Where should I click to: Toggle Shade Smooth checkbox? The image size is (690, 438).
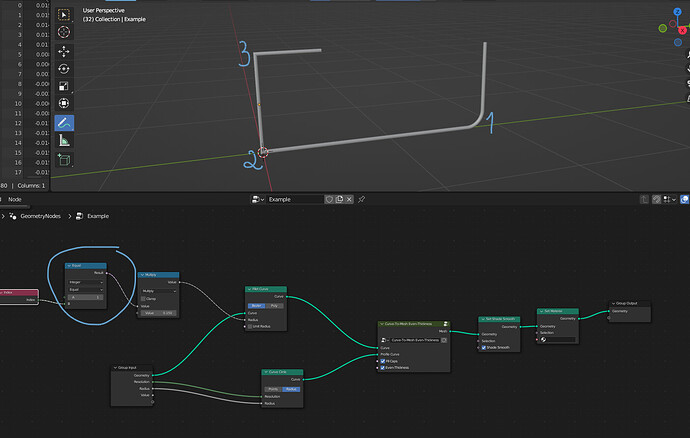click(484, 348)
